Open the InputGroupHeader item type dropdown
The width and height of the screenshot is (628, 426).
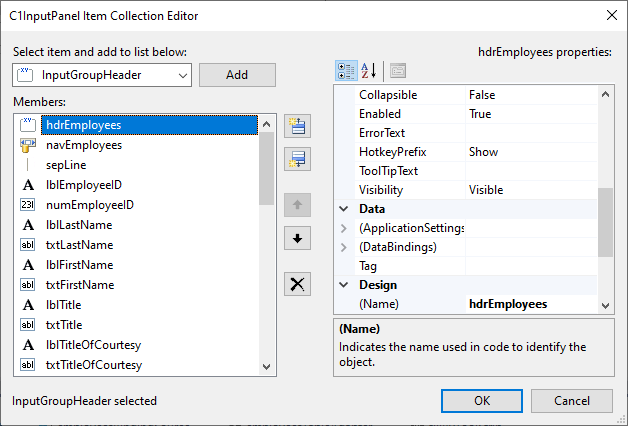181,75
